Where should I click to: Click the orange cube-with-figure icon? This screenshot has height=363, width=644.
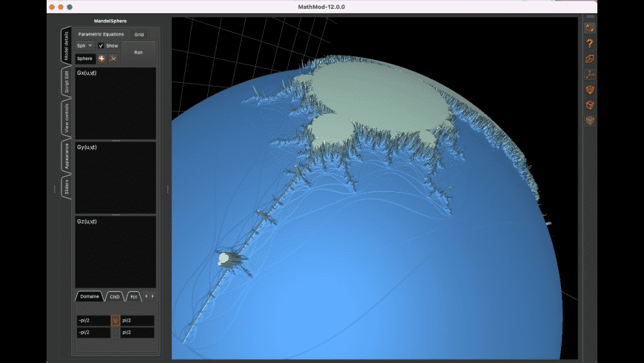tap(590, 105)
